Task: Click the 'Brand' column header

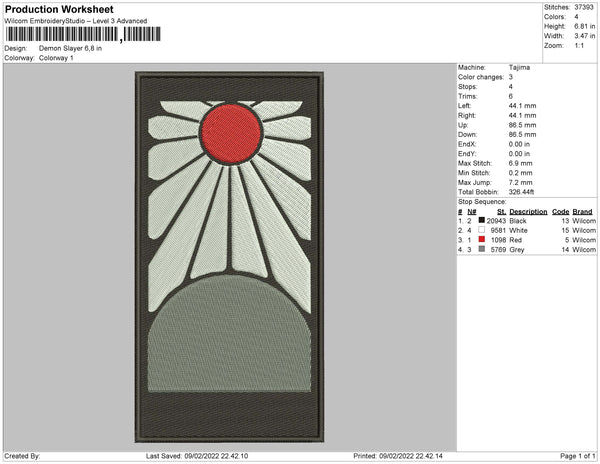Action: (x=582, y=212)
